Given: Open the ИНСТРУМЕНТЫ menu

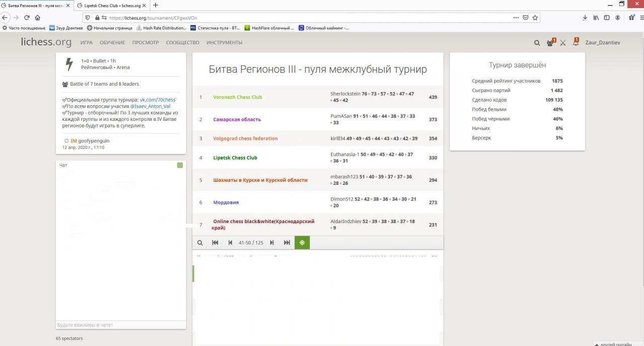Looking at the screenshot, I should coord(224,43).
